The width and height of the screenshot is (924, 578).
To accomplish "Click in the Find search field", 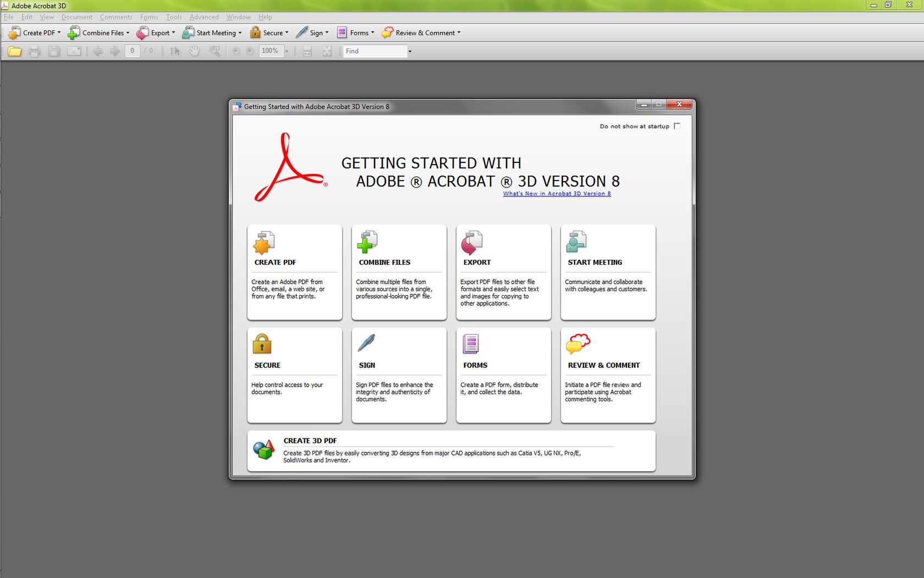I will (x=375, y=51).
